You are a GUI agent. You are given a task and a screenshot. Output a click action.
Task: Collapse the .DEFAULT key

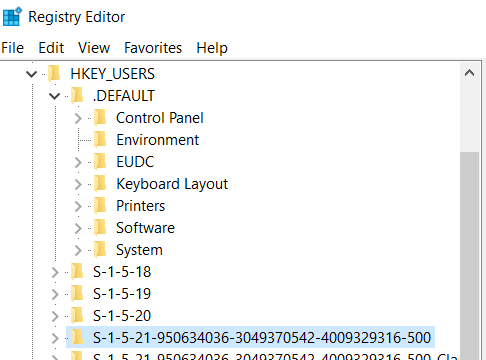pos(54,96)
